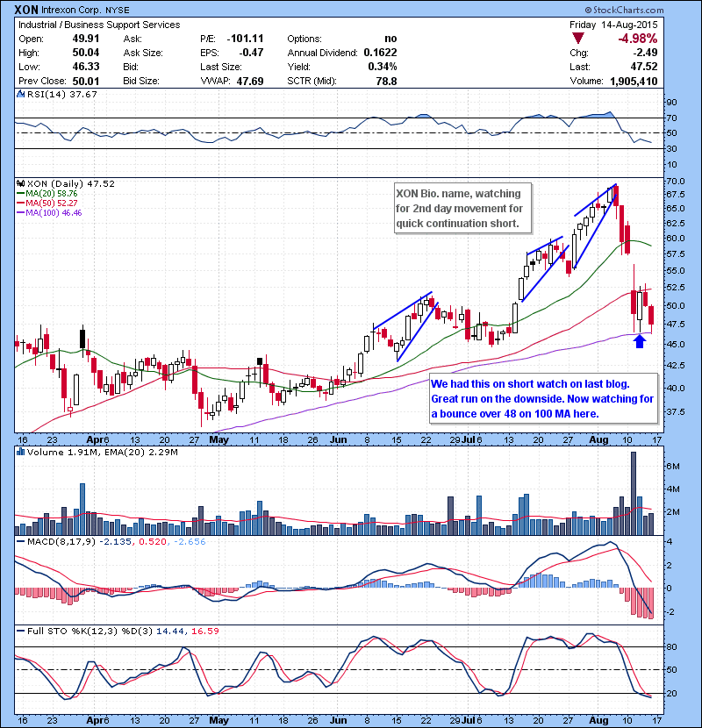Click the candlestick icon beside XON (Daily)
702x728 pixels.
click(x=20, y=184)
